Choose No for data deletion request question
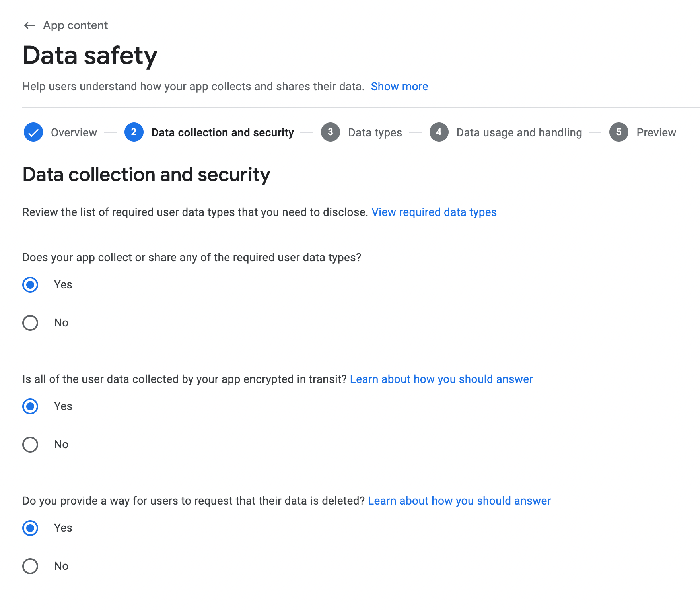Image resolution: width=700 pixels, height=610 pixels. (30, 566)
